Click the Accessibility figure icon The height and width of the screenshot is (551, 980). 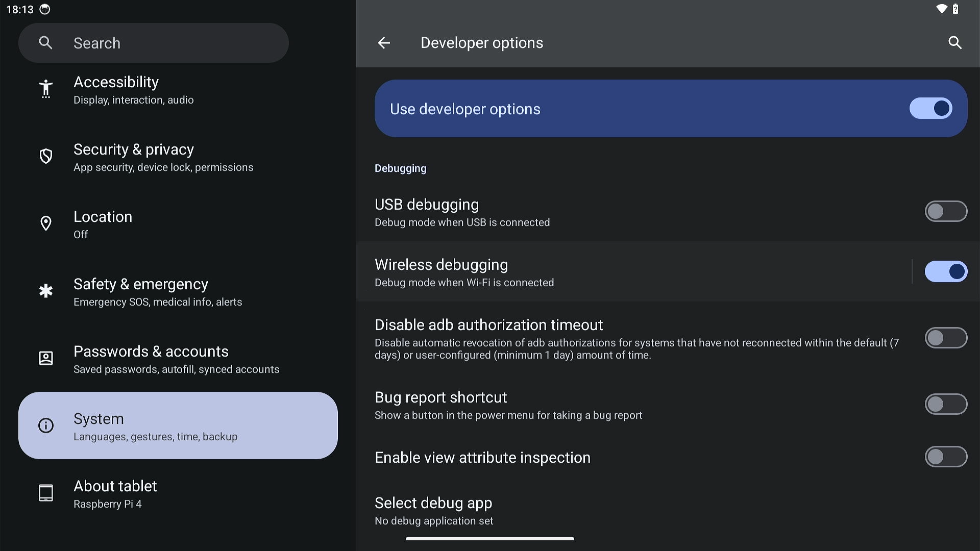pyautogui.click(x=46, y=89)
